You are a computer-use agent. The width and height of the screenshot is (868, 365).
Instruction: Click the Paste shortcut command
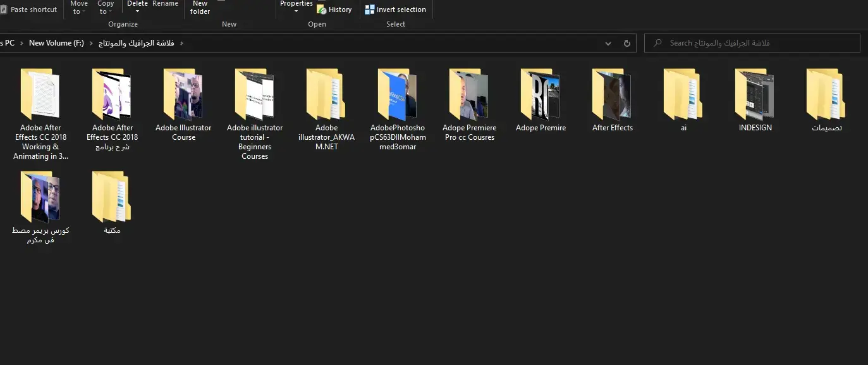coord(28,9)
